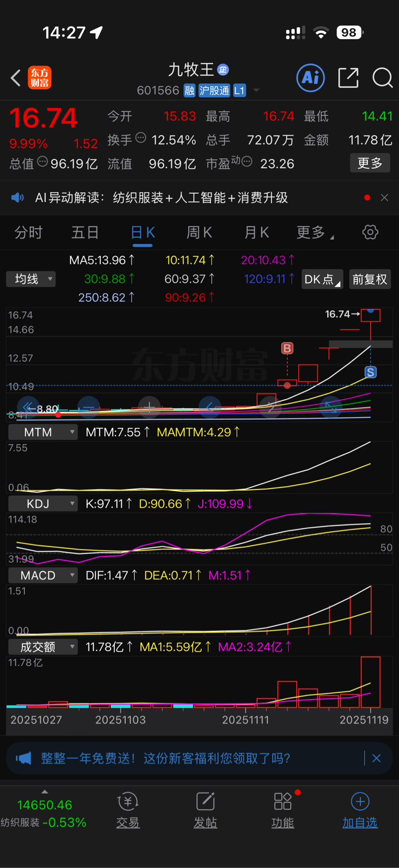Tap the 加自选 plus circle icon

click(x=360, y=801)
